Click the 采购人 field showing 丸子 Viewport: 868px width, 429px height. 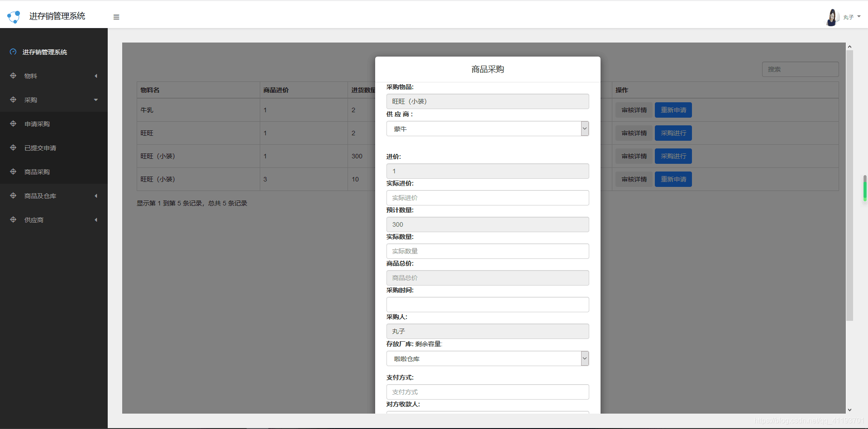(487, 331)
